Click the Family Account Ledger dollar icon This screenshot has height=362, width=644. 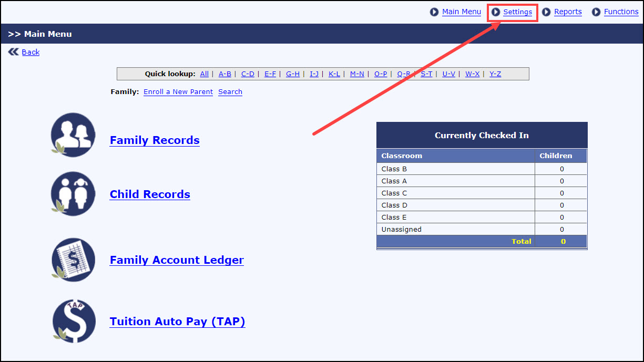74,260
